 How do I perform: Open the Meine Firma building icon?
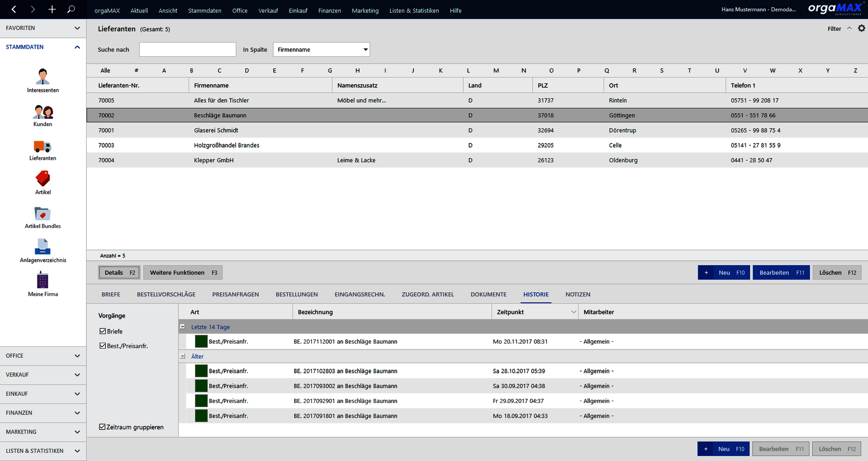click(x=42, y=280)
